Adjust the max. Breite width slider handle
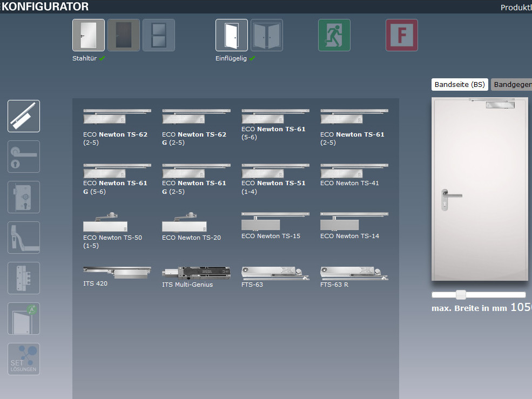532x399 pixels. pos(461,294)
